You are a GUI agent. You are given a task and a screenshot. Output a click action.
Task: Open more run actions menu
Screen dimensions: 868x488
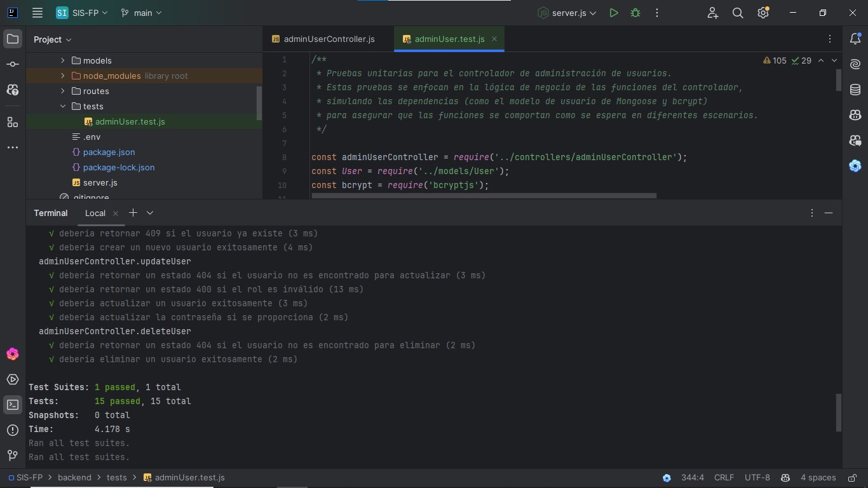click(657, 13)
